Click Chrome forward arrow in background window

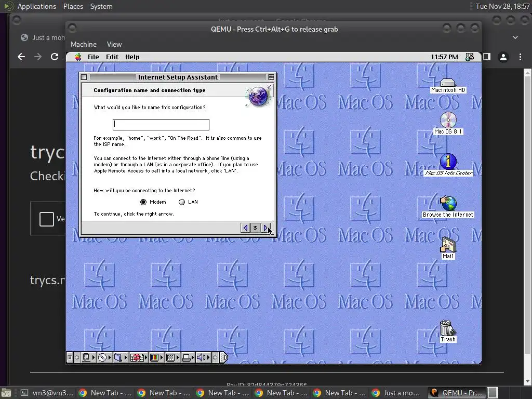37,57
